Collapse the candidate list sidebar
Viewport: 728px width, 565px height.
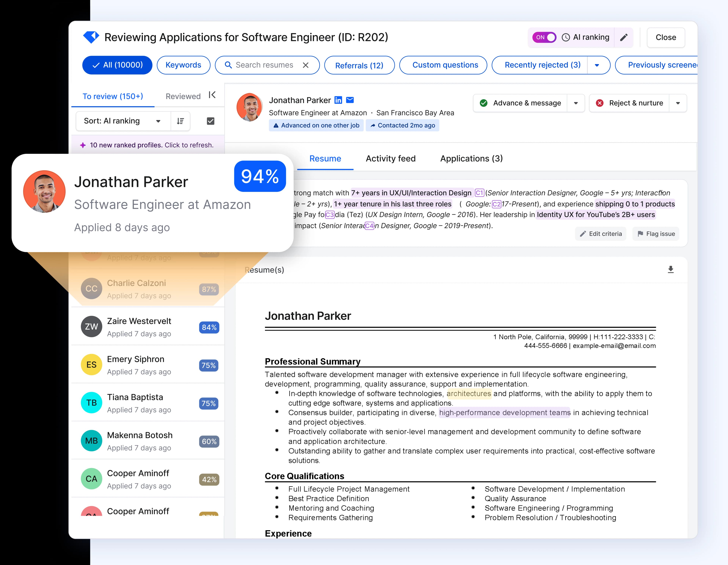pyautogui.click(x=212, y=95)
